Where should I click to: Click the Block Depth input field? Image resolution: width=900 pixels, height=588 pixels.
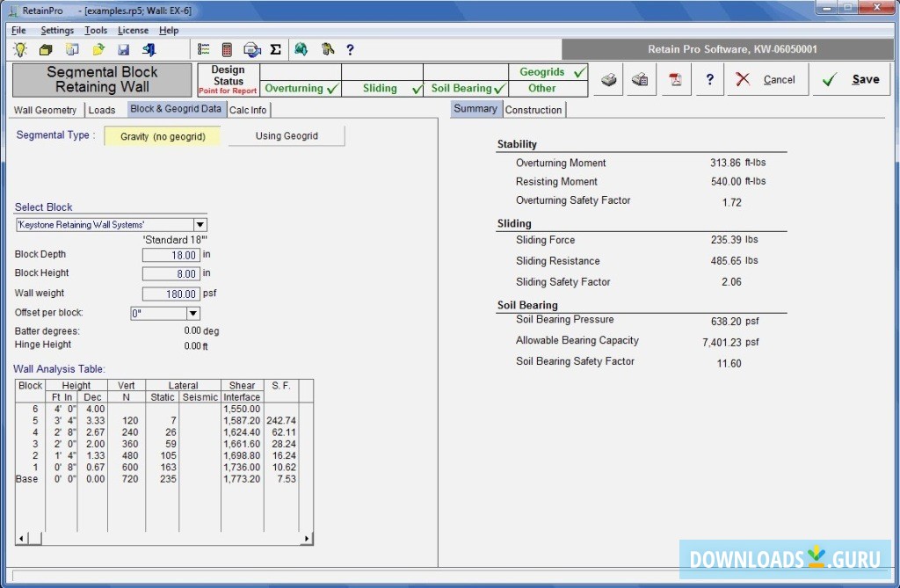click(171, 255)
